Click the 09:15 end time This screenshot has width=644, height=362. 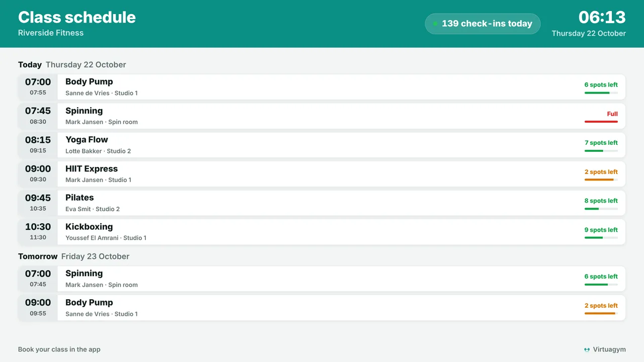click(x=38, y=151)
